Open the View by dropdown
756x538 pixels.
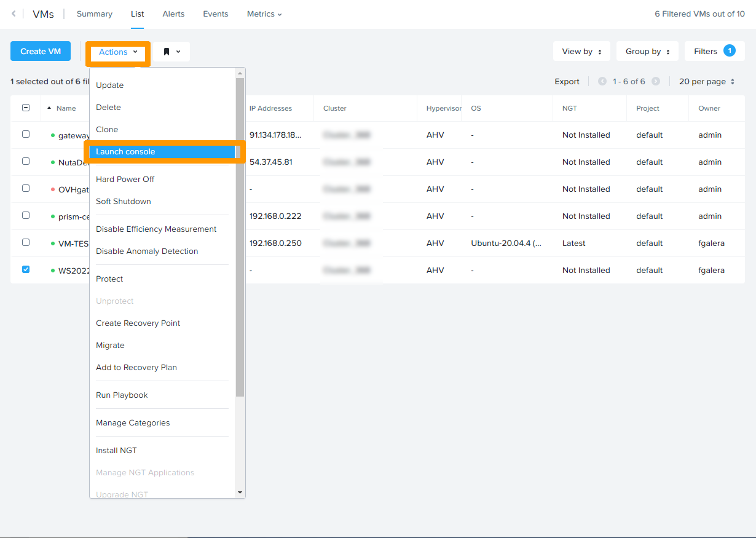tap(581, 51)
